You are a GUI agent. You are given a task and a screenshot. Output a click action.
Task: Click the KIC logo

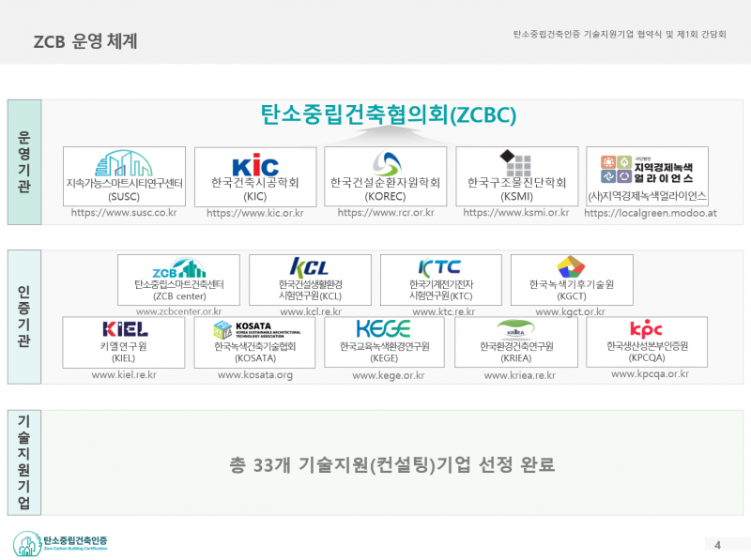pos(255,166)
